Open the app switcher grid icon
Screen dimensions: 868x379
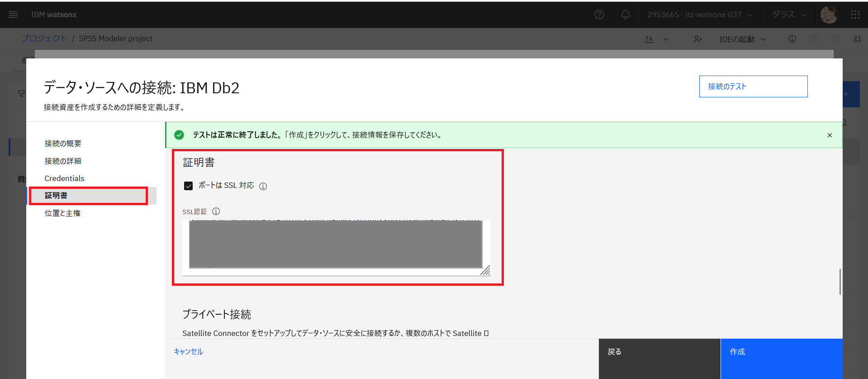(x=855, y=14)
